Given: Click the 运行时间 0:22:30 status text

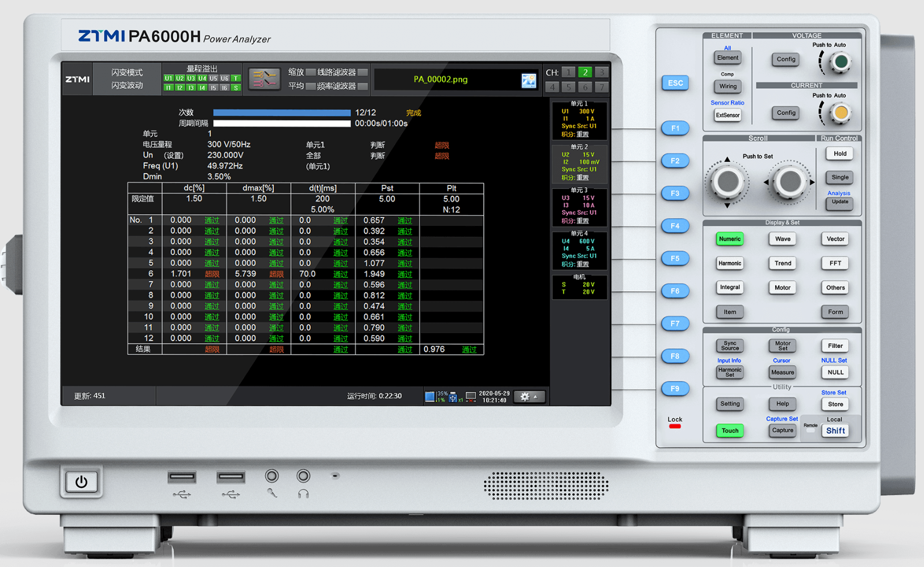Looking at the screenshot, I should (374, 396).
